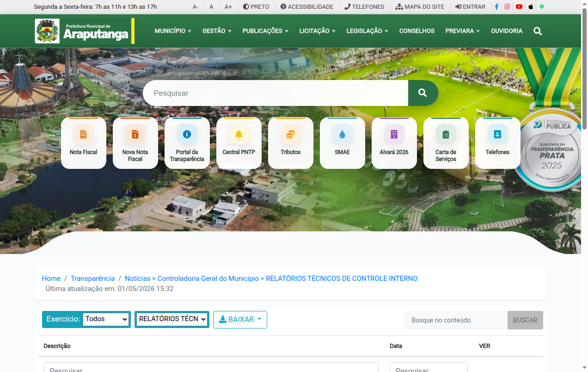Image resolution: width=588 pixels, height=372 pixels.
Task: Open ACESSIBILIDADE link
Action: coord(307,7)
